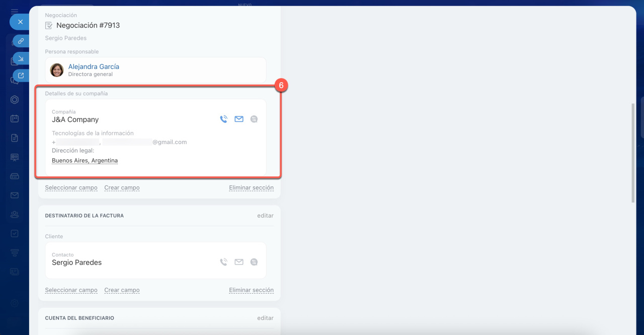This screenshot has height=335, width=644.
Task: Click the vertical scrollbar on the right
Action: click(633, 153)
